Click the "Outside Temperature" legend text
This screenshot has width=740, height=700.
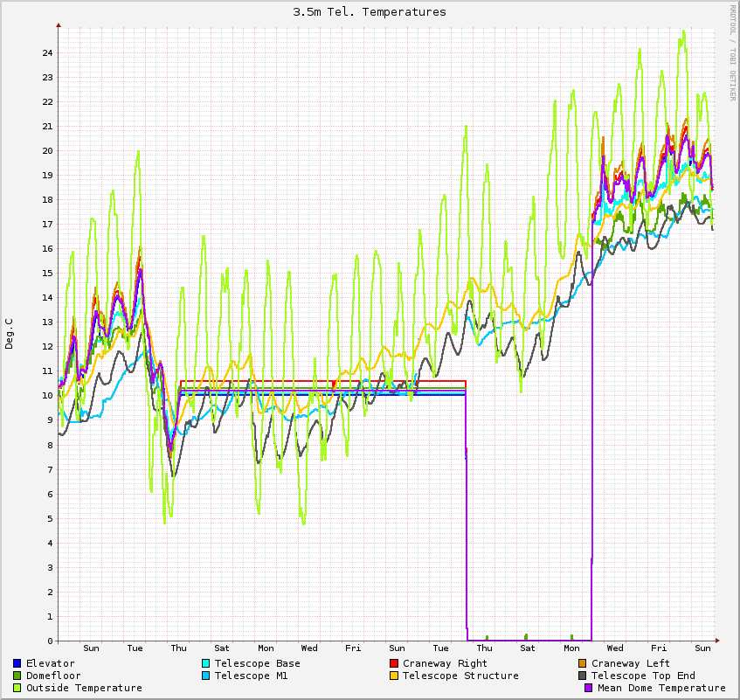point(84,688)
